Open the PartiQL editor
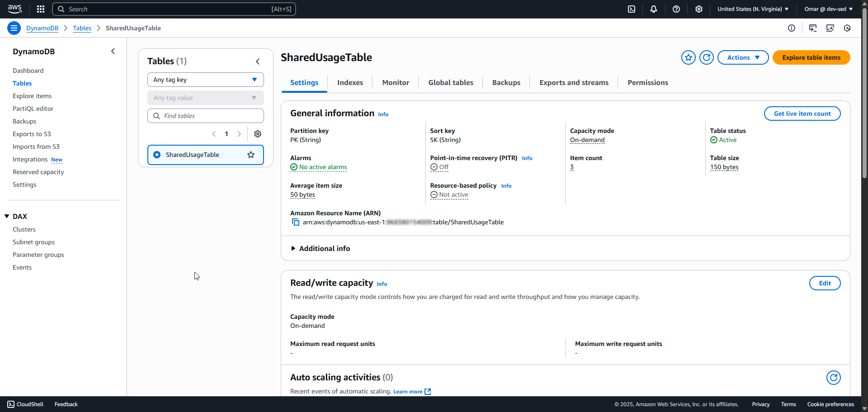 [x=33, y=109]
